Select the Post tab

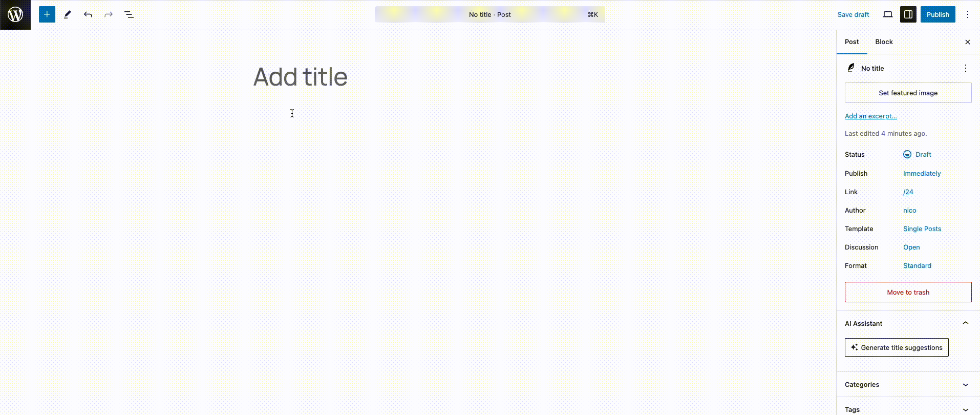click(852, 42)
